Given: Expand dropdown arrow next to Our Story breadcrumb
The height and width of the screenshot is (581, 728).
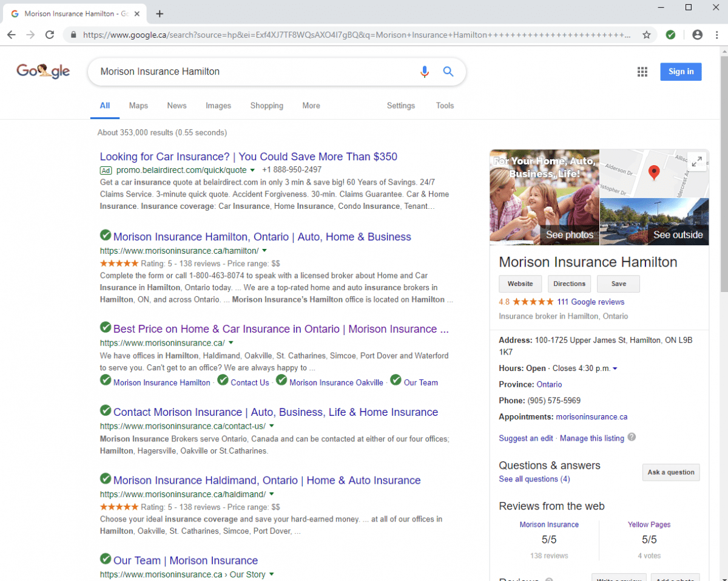Looking at the screenshot, I should [271, 574].
